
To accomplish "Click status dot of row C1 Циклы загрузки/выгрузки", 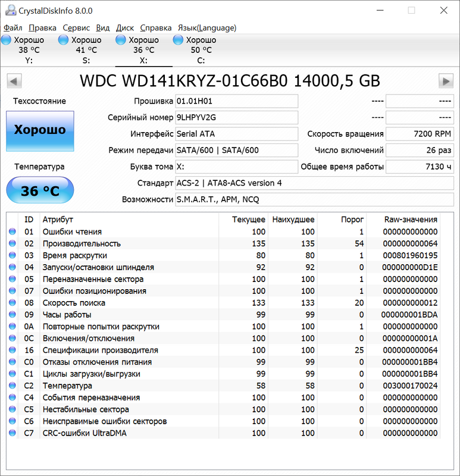I will pyautogui.click(x=12, y=374).
